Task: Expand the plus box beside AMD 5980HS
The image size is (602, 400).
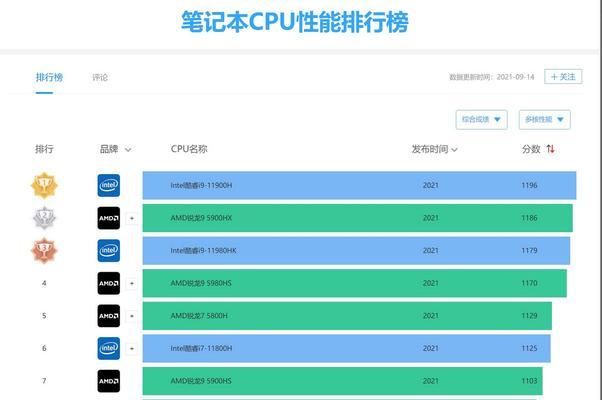Action: [132, 284]
